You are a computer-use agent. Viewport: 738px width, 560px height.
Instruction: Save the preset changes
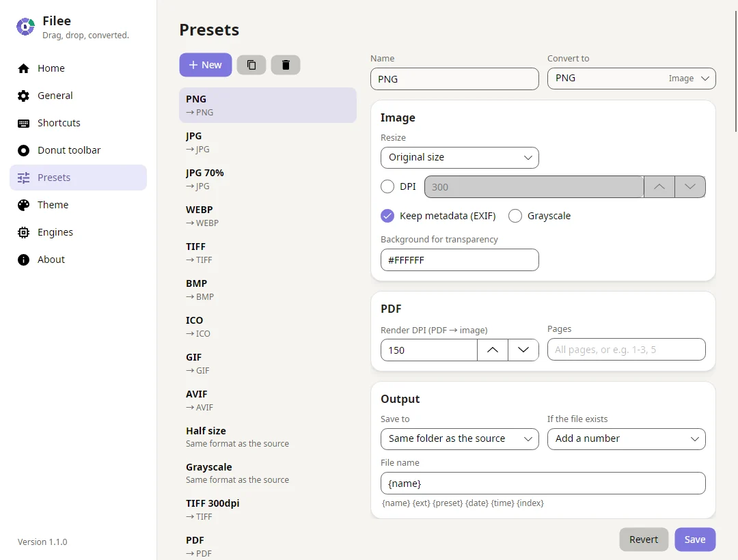click(695, 540)
